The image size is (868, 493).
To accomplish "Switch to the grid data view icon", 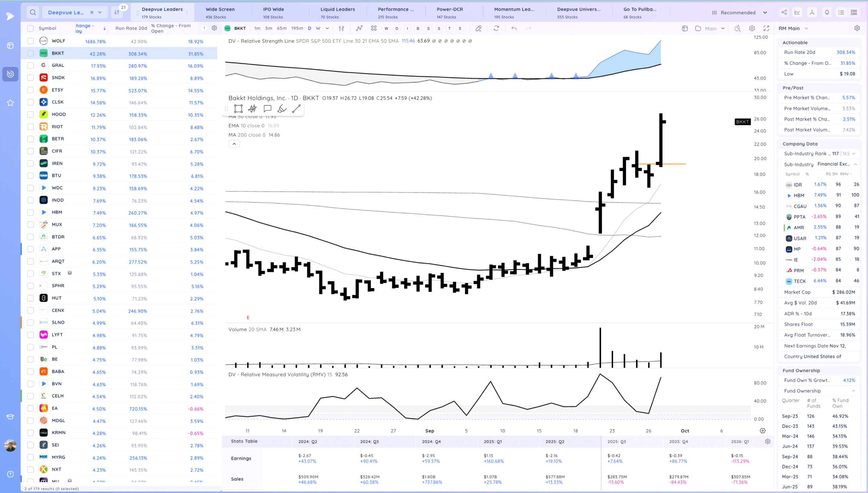I will pyautogui.click(x=854, y=13).
